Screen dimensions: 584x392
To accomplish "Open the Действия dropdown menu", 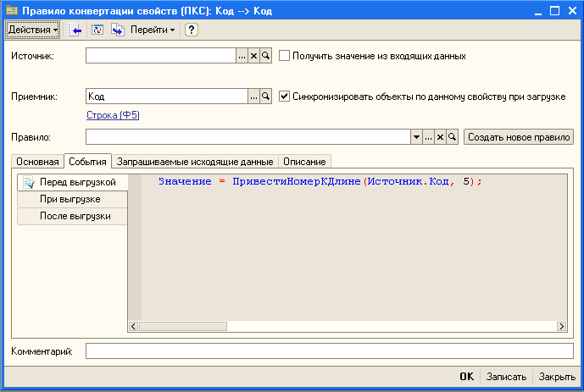I will pos(33,30).
